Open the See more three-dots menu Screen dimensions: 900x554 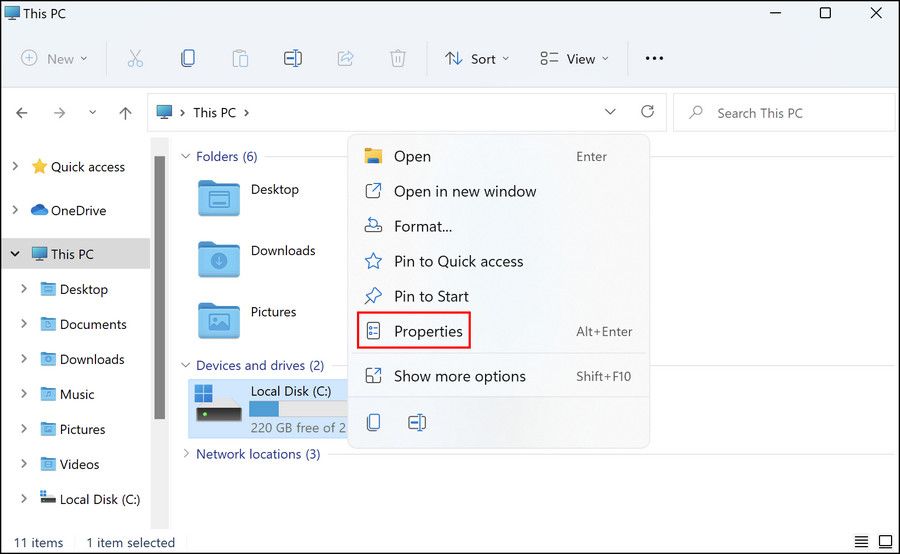(654, 58)
